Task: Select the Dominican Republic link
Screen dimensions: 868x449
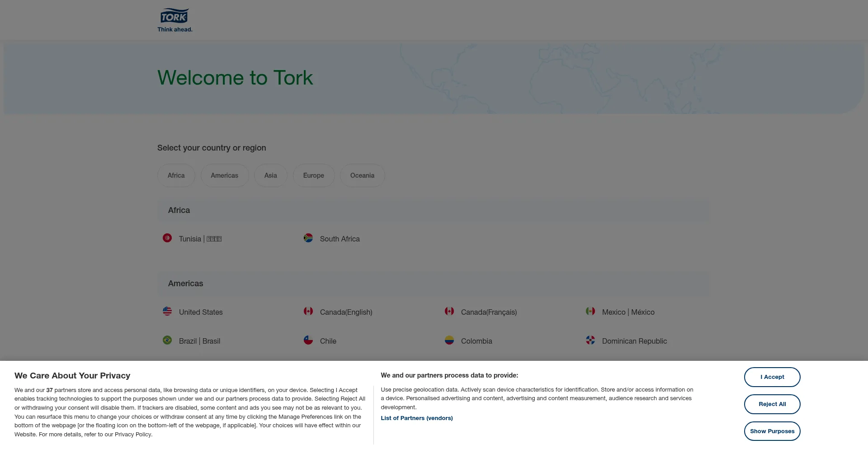Action: tap(634, 341)
